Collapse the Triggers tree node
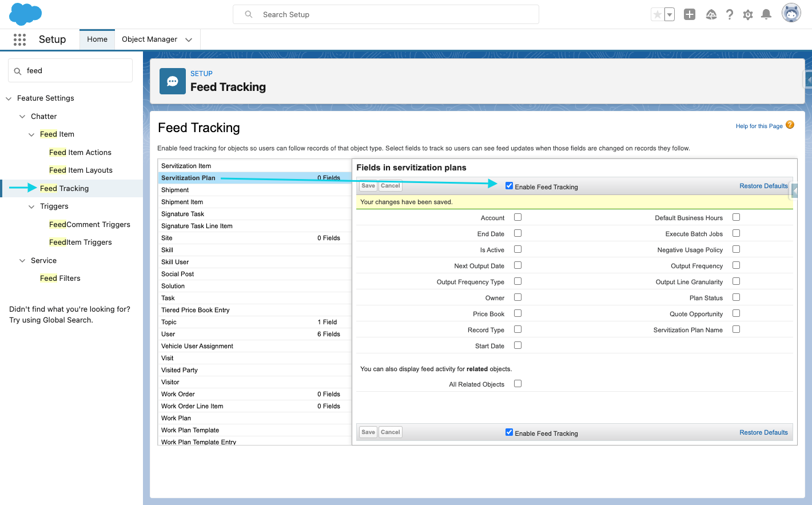The image size is (812, 505). click(x=31, y=206)
